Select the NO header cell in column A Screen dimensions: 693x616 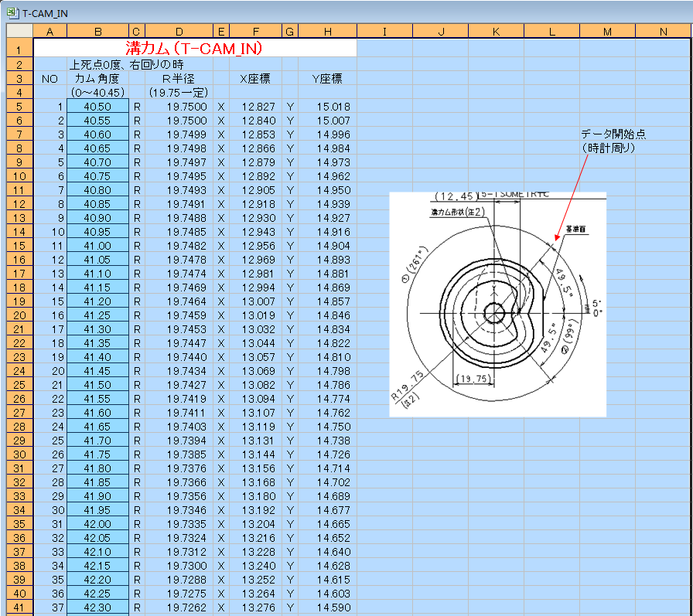[x=49, y=79]
